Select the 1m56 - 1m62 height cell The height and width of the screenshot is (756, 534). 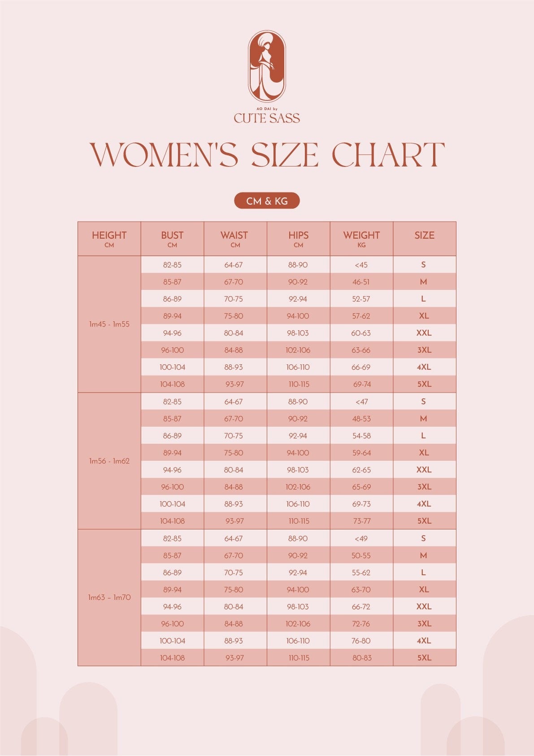pyautogui.click(x=109, y=461)
